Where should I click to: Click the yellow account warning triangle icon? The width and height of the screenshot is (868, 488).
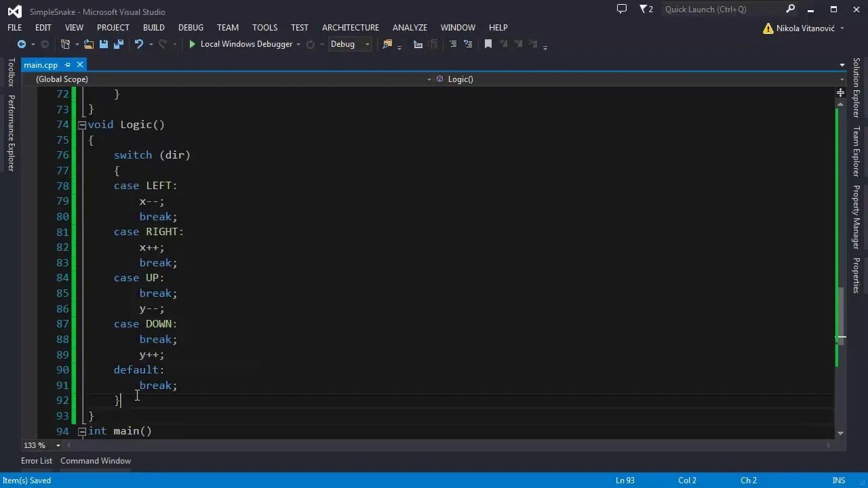coord(768,28)
